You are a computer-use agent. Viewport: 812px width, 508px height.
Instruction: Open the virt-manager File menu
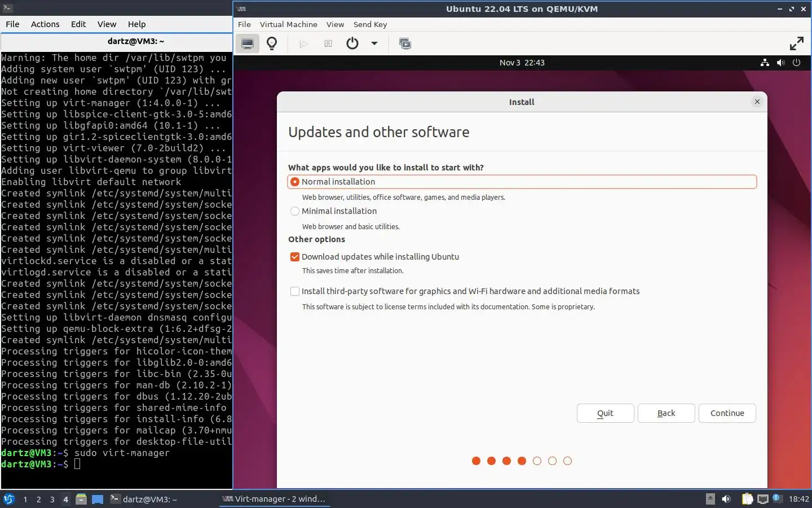(x=244, y=24)
